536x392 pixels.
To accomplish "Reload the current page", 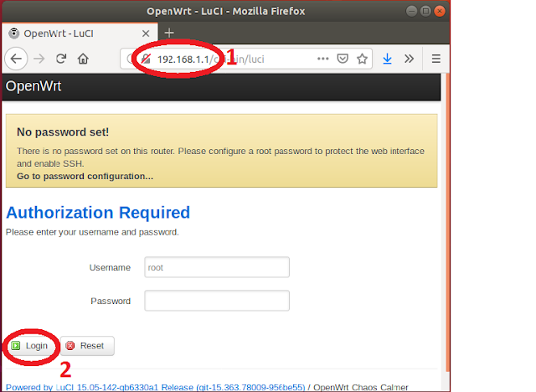I will pos(61,59).
